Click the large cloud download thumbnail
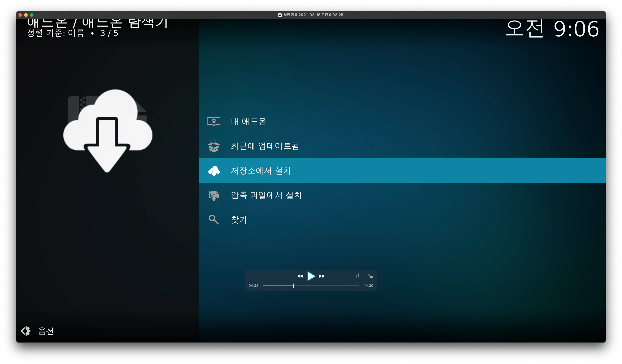 point(108,130)
